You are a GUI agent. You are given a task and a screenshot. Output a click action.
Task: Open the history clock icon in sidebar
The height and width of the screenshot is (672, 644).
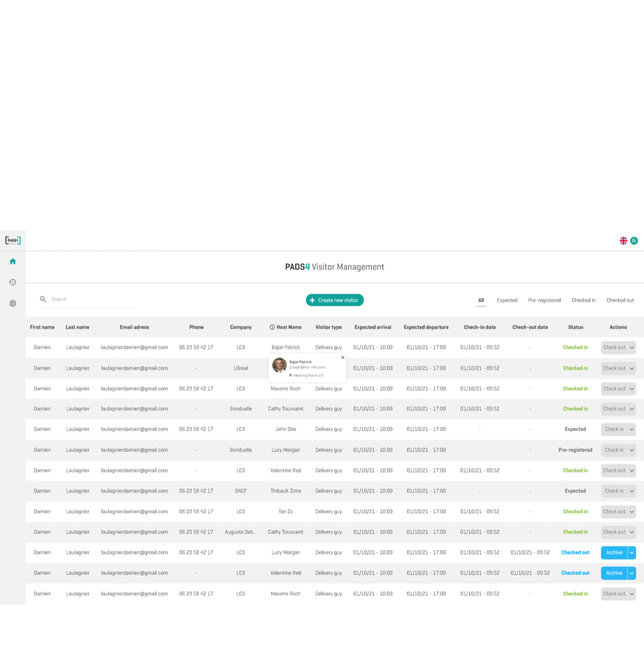coord(13,282)
